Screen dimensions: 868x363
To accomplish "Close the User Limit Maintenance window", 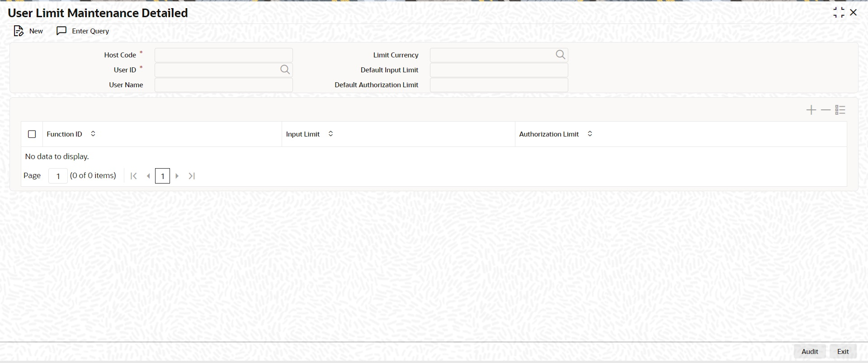I will pyautogui.click(x=853, y=13).
